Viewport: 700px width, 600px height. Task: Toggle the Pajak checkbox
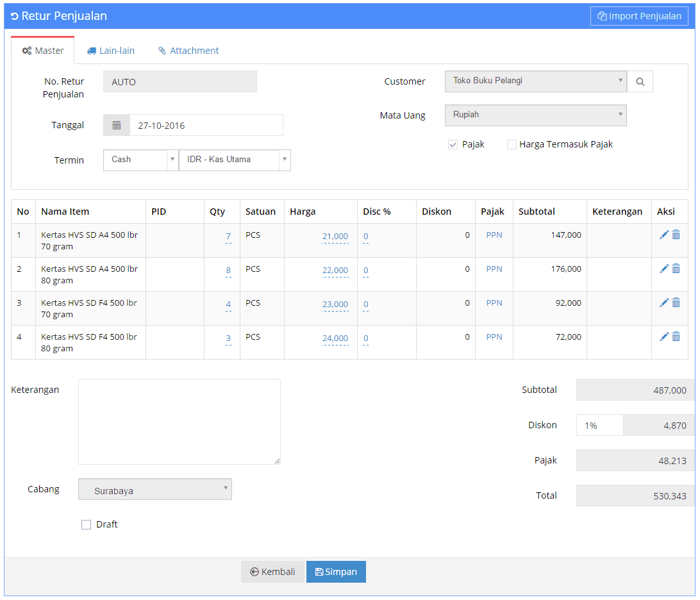pos(453,145)
